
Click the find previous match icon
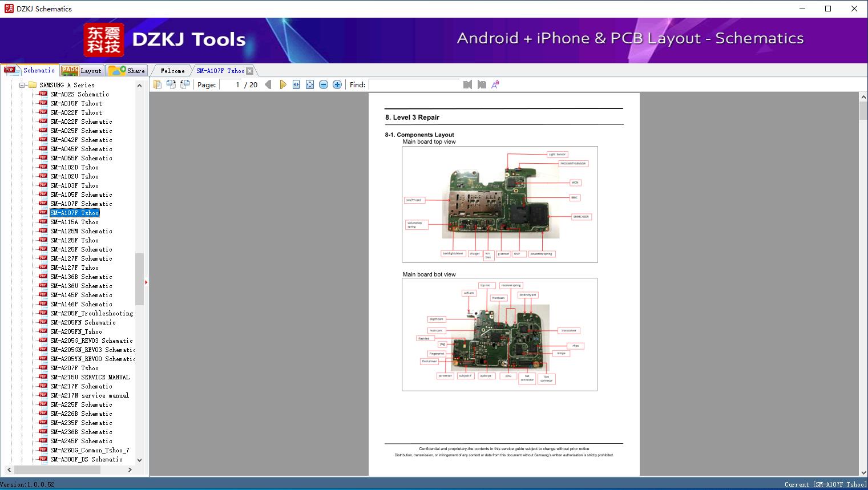[468, 84]
